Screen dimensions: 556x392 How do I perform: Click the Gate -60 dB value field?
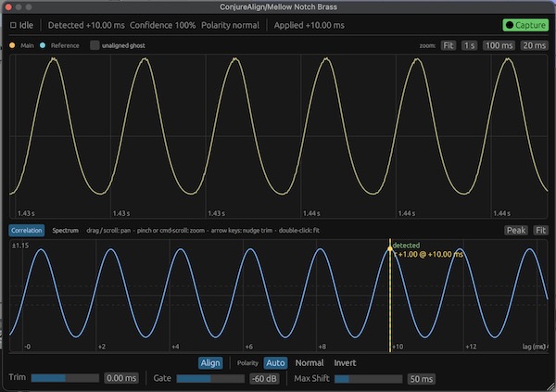(x=264, y=379)
